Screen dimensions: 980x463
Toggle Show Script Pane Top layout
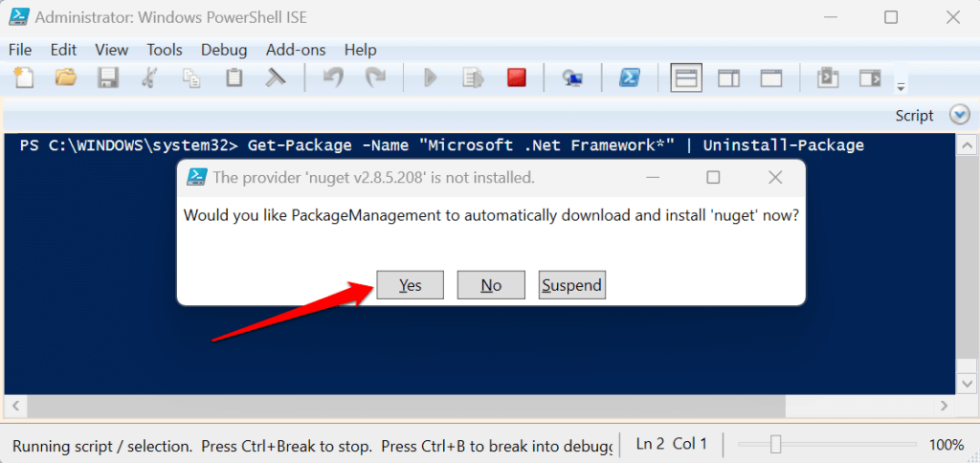[685, 78]
